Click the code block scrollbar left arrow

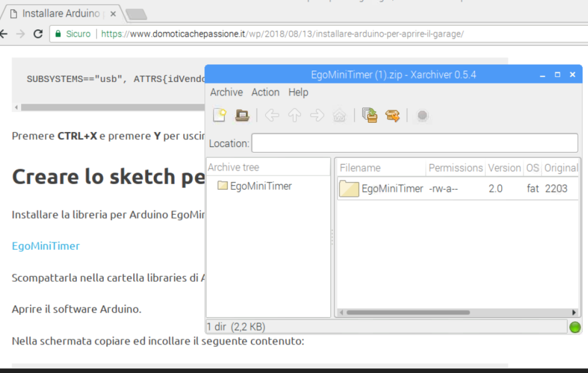coord(16,107)
